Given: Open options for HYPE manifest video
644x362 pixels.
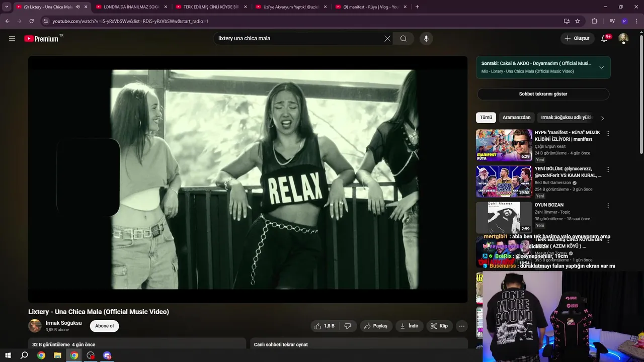Looking at the screenshot, I should (608, 133).
